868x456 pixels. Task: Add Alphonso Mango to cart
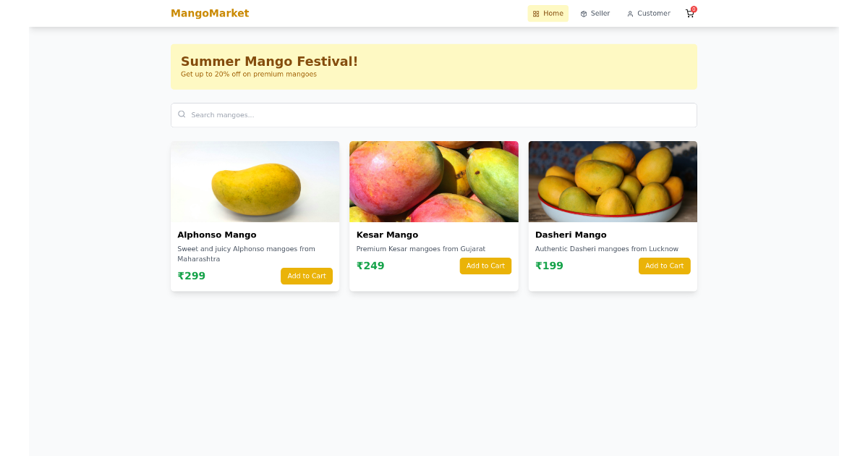tap(306, 276)
